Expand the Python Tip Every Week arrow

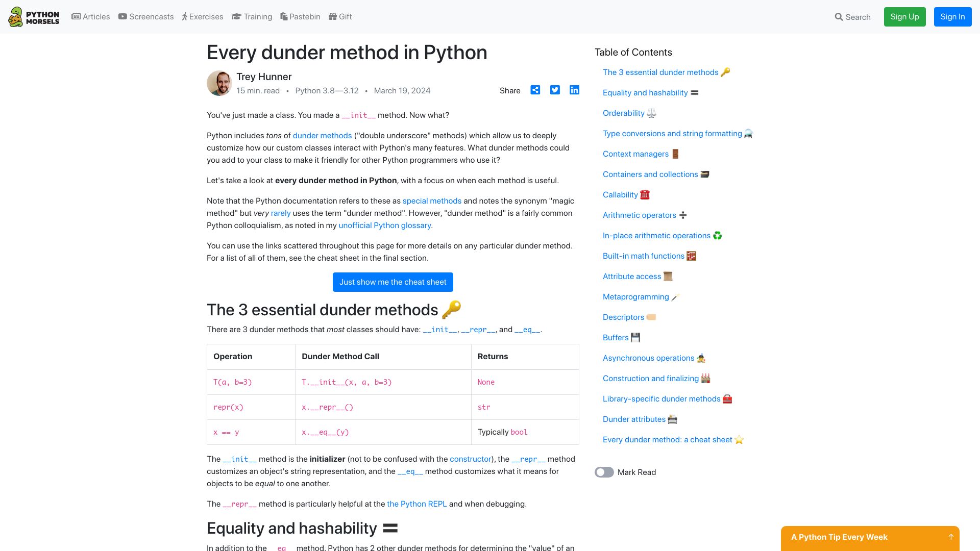[951, 537]
